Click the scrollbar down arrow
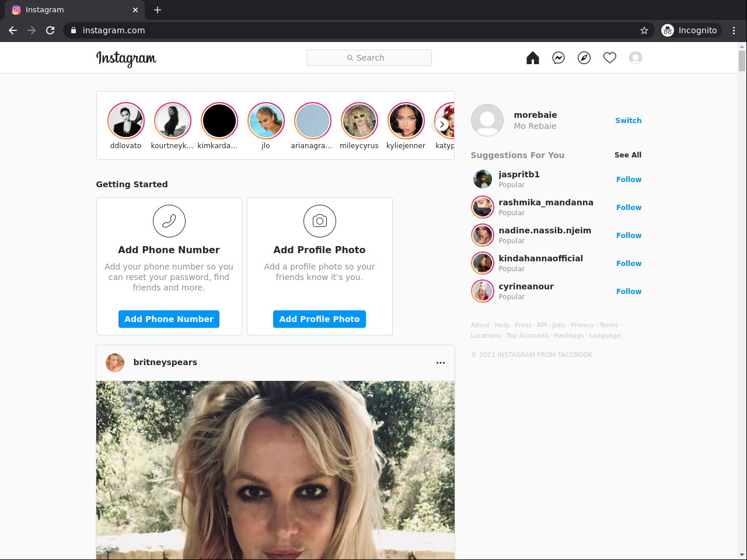The width and height of the screenshot is (747, 560). point(742,555)
